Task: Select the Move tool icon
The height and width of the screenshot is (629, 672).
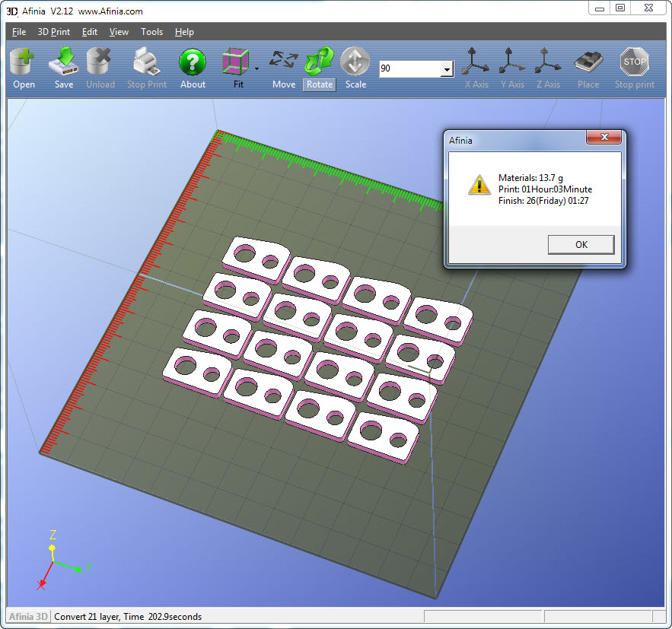Action: 284,60
